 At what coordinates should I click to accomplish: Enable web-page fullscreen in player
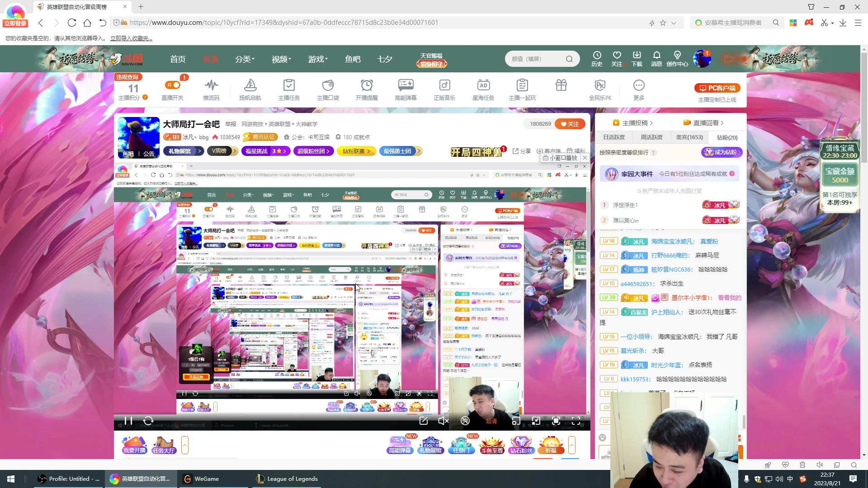[556, 421]
